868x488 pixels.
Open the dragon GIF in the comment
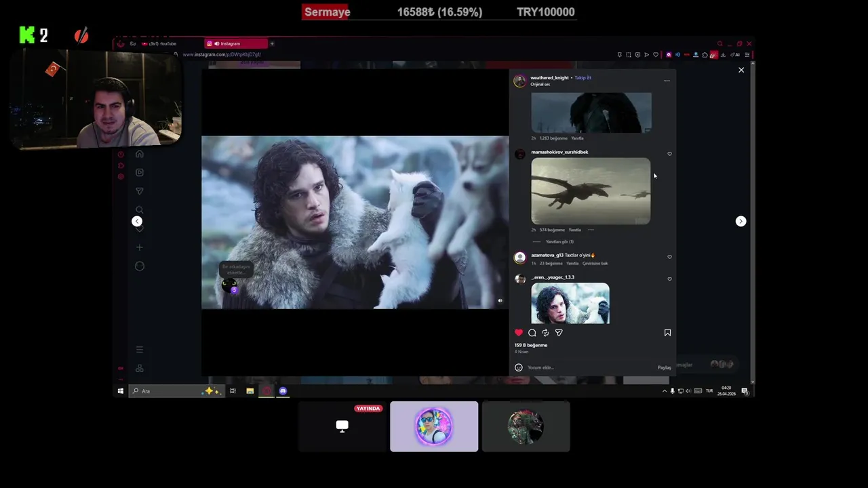click(x=591, y=191)
